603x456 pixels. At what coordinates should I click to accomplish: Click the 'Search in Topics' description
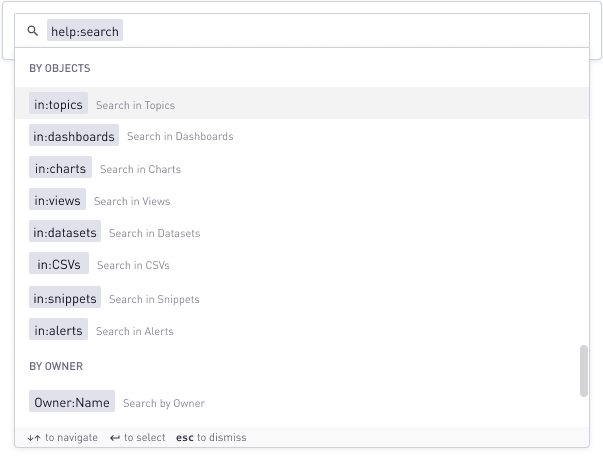pos(135,105)
